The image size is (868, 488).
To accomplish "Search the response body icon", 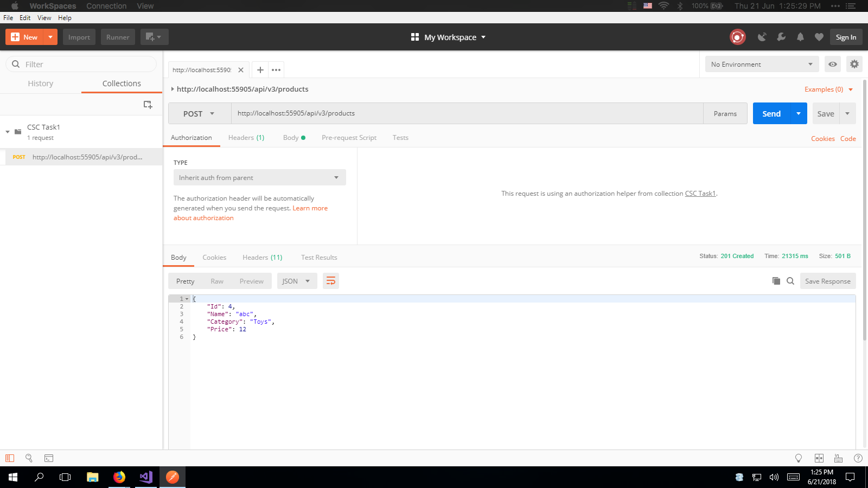I will 790,281.
